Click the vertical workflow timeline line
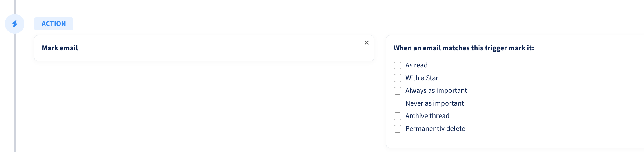 [15, 92]
